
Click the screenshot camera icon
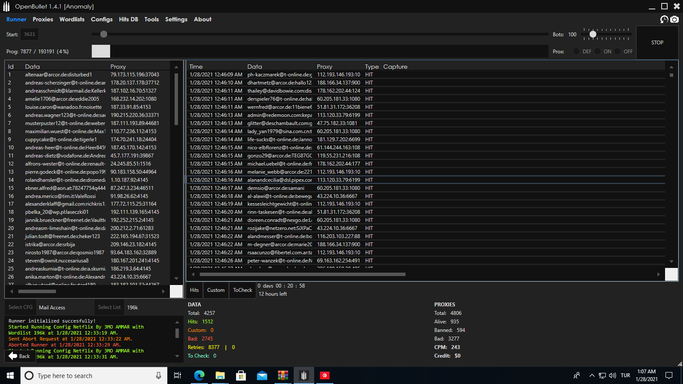[674, 19]
